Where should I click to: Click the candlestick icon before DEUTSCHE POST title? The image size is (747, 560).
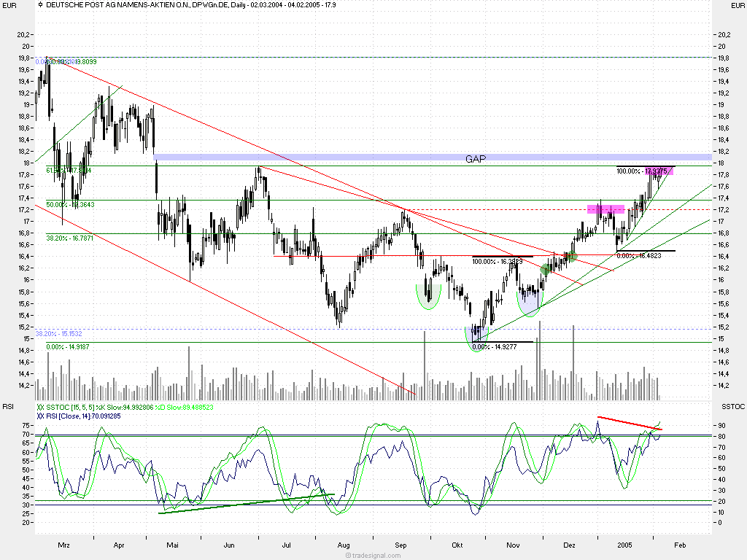pyautogui.click(x=40, y=5)
